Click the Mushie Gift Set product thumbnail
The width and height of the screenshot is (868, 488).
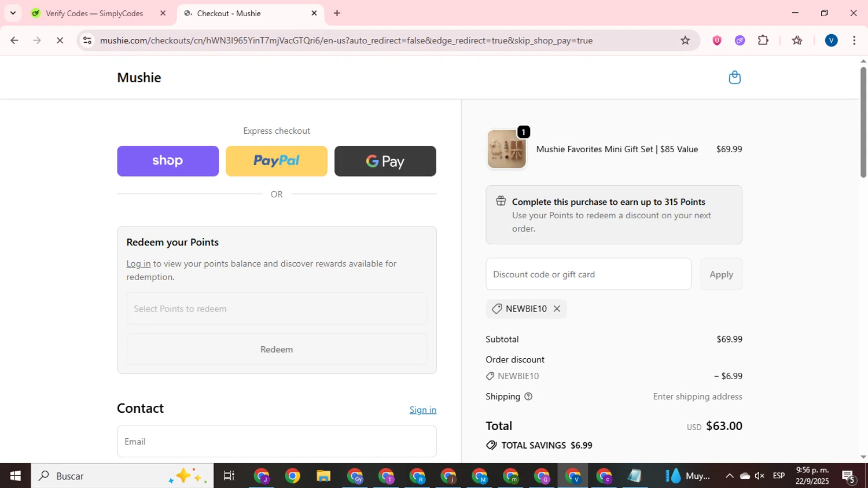point(506,149)
